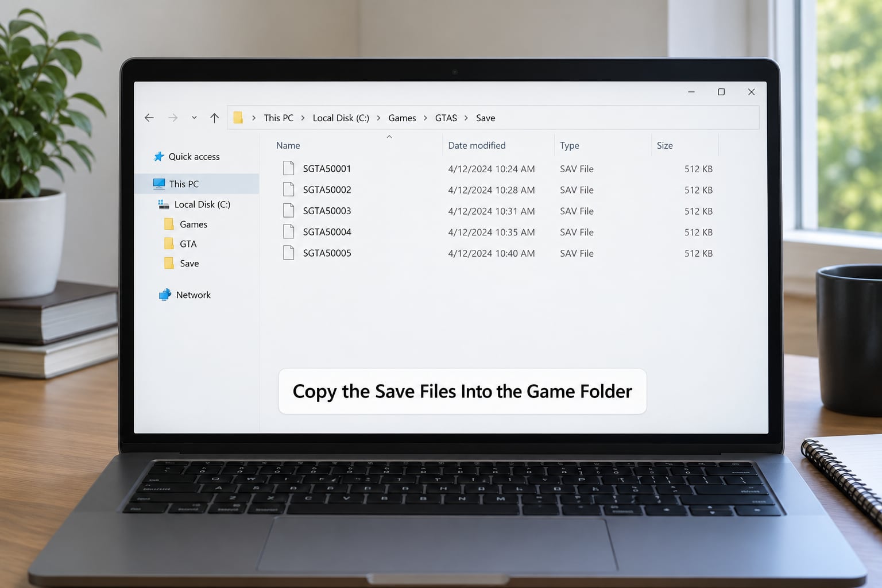Click the 4/12/2024 10:28 AM date cell
This screenshot has height=588, width=882.
(x=491, y=190)
